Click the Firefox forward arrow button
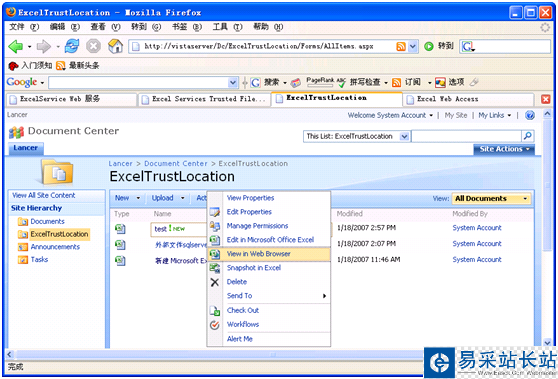The width and height of the screenshot is (558, 379). point(44,46)
